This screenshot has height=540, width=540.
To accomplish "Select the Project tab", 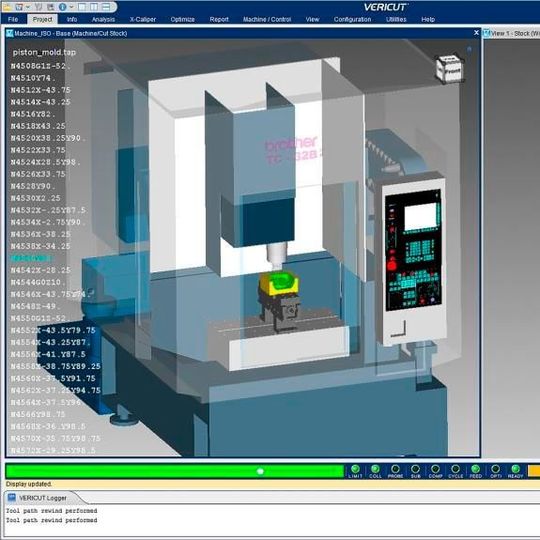I will point(42,19).
